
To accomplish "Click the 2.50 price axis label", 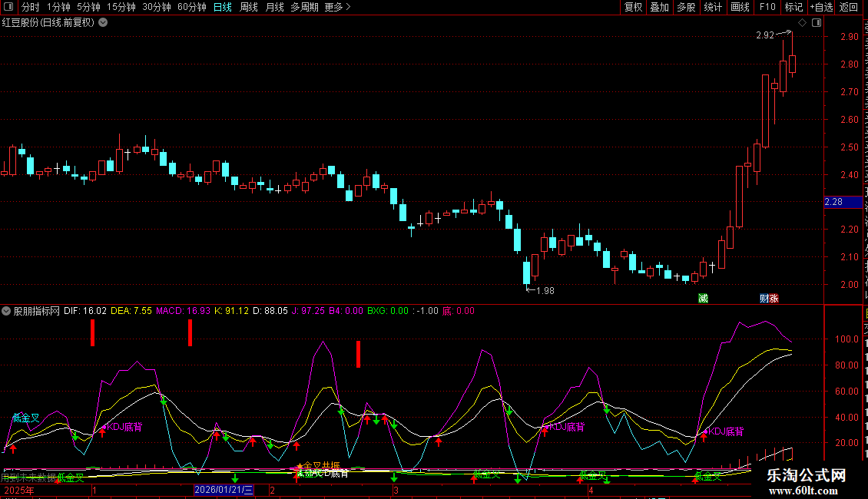I will point(849,147).
